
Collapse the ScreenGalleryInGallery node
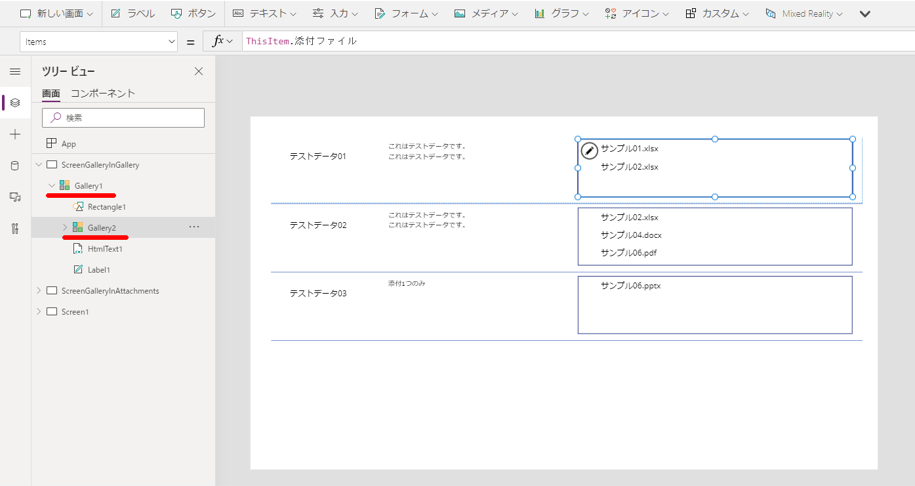tap(39, 165)
